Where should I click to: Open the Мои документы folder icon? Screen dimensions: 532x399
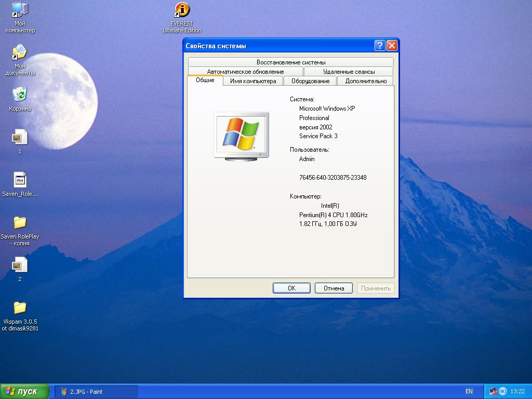click(20, 53)
